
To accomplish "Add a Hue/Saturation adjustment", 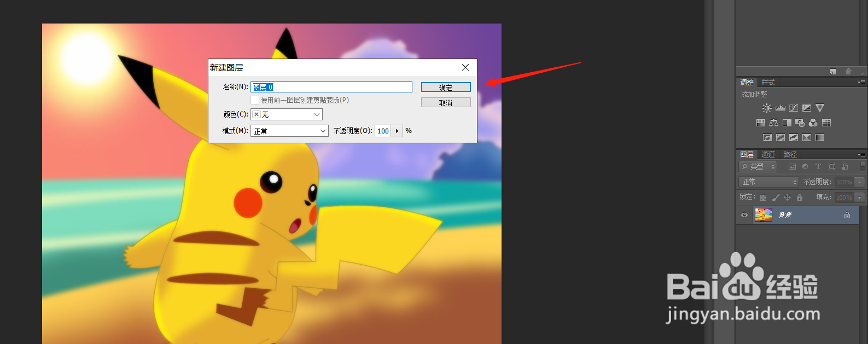I will (x=761, y=123).
